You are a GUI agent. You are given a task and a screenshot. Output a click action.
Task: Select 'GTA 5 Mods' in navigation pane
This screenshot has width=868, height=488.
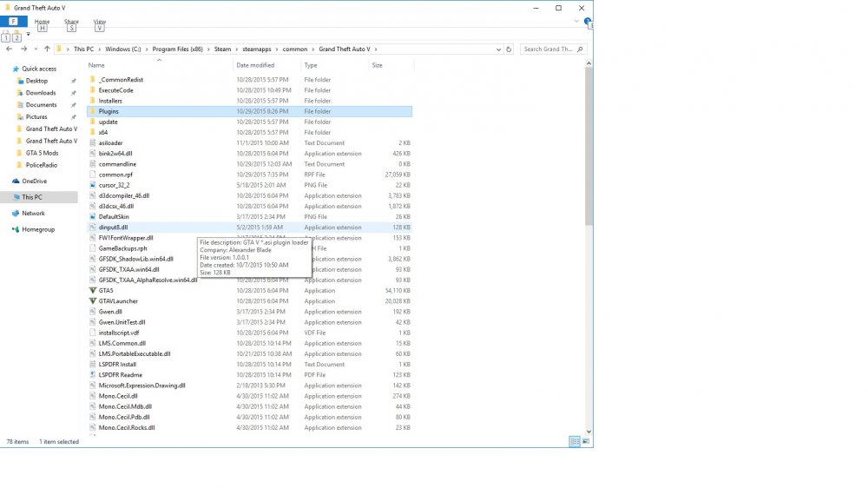[x=42, y=153]
